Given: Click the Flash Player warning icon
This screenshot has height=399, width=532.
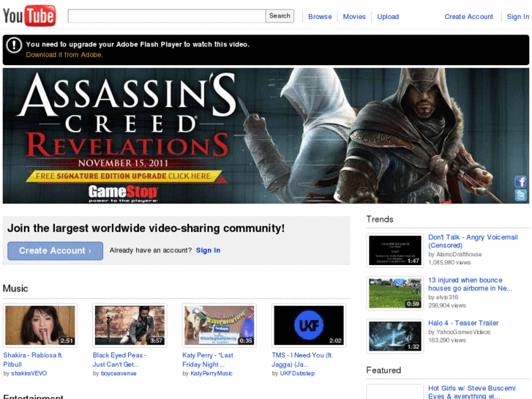Looking at the screenshot, I should (x=14, y=45).
